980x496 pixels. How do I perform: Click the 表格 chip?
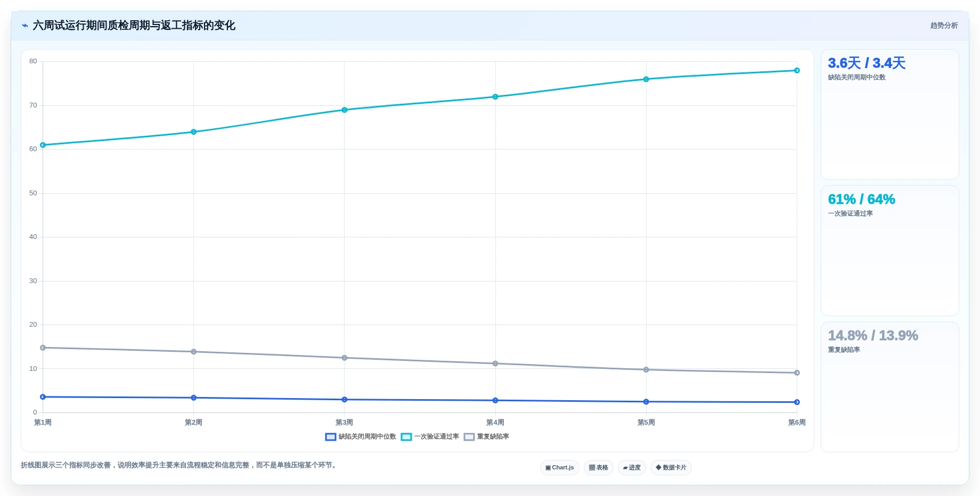point(599,467)
